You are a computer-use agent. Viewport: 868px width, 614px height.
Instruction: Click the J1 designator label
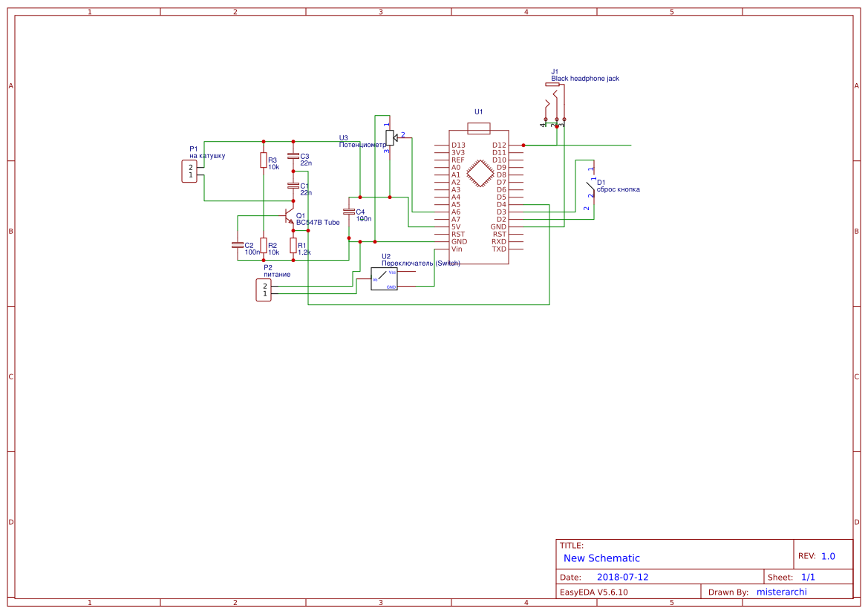[x=555, y=72]
